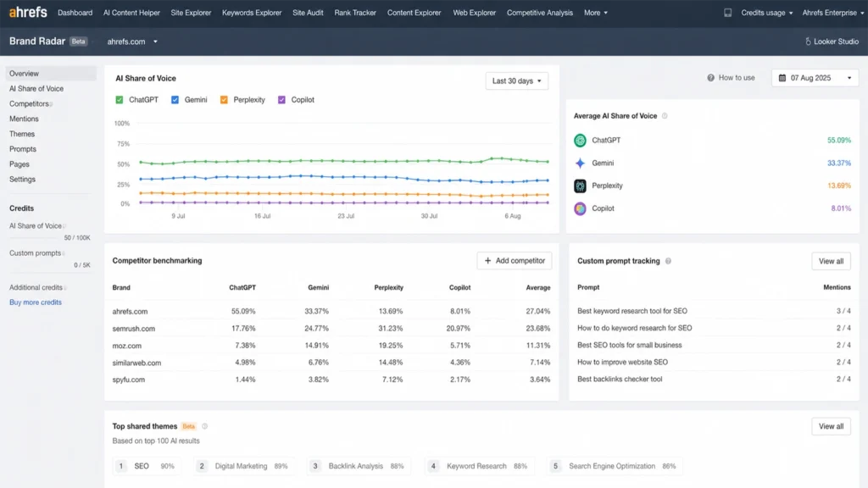This screenshot has width=868, height=488.
Task: Click the Copilot logo icon
Action: coord(580,208)
